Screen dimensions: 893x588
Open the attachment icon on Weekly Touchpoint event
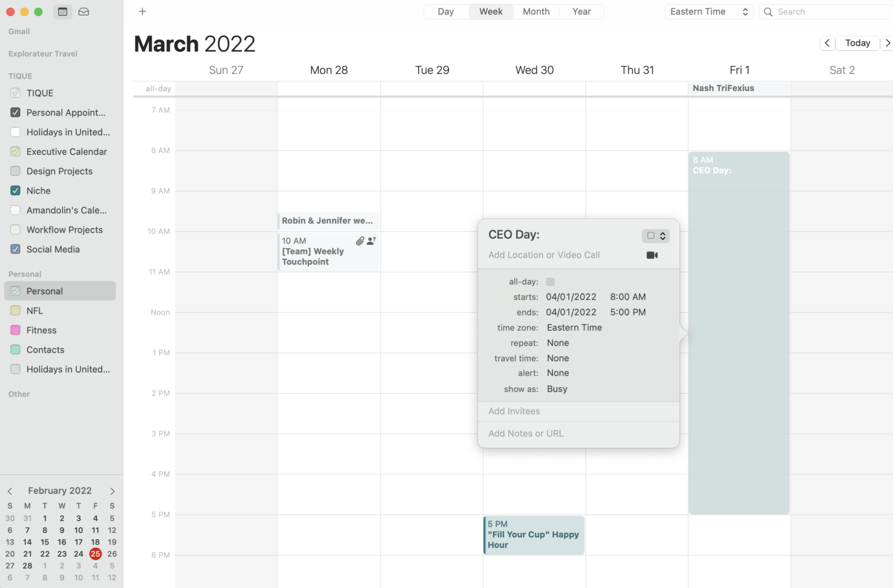(359, 240)
